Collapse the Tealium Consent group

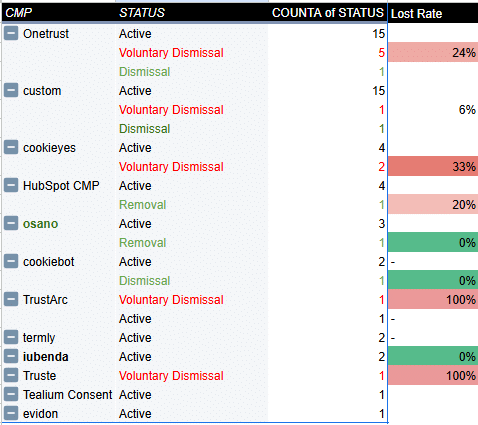coord(11,394)
